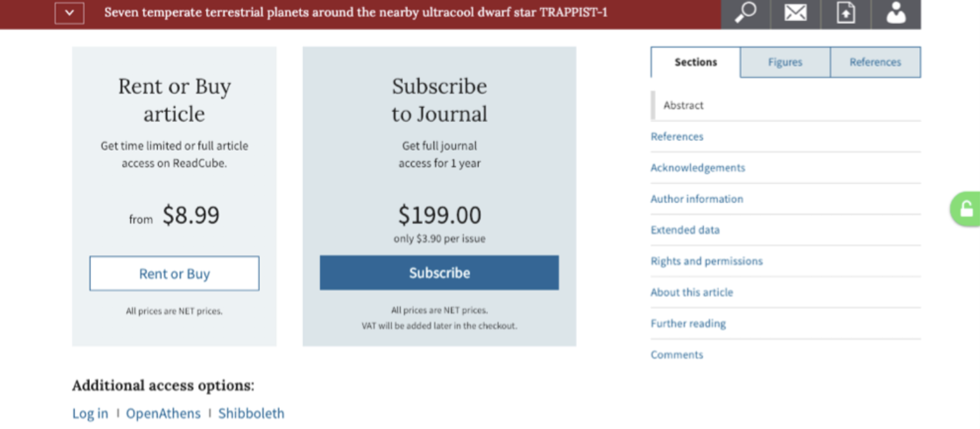Open Rights and permissions section
Image resolution: width=980 pixels, height=429 pixels.
[707, 261]
